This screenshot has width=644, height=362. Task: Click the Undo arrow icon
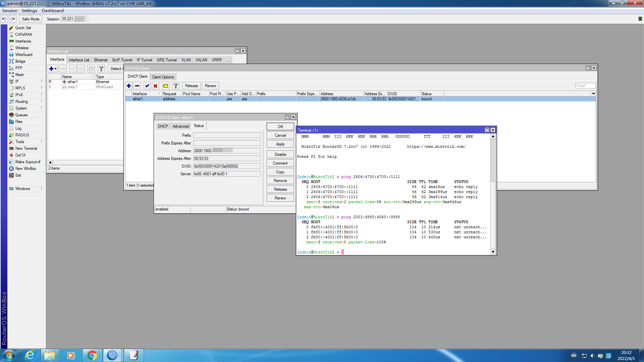tap(4, 19)
